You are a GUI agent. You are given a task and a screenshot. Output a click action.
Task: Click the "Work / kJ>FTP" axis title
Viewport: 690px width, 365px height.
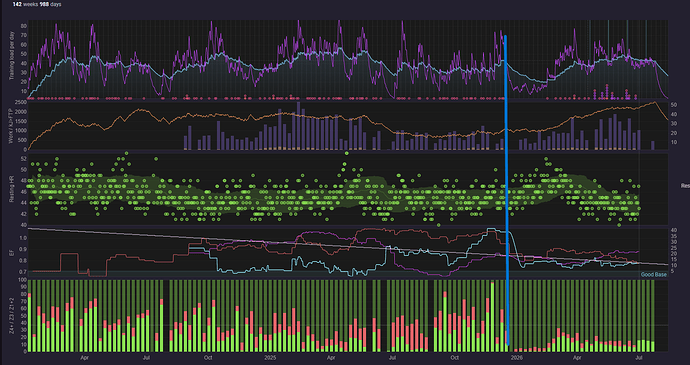click(12, 125)
